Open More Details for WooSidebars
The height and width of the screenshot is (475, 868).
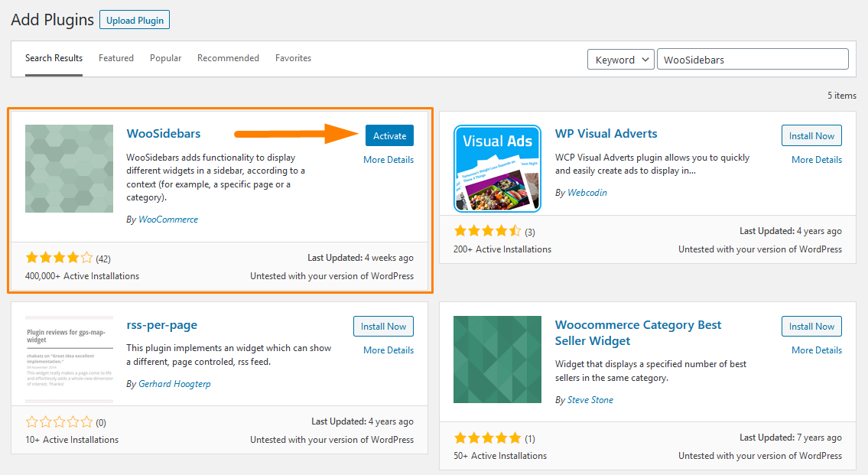point(388,159)
